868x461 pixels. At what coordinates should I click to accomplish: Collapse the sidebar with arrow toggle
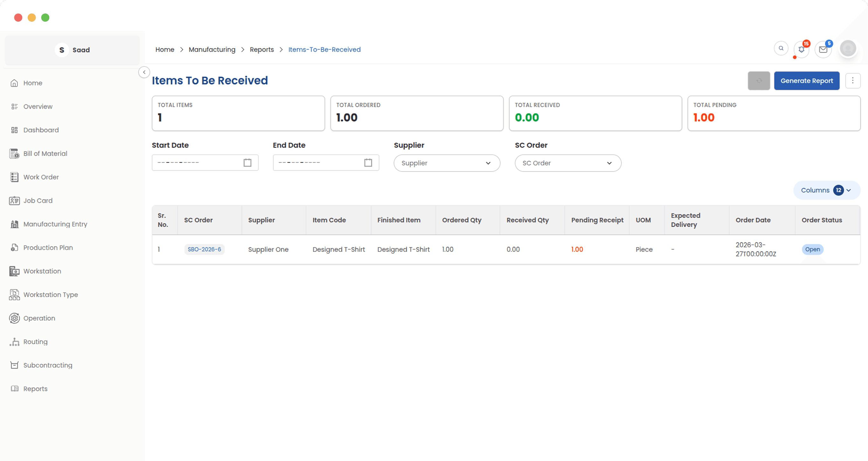tap(144, 72)
